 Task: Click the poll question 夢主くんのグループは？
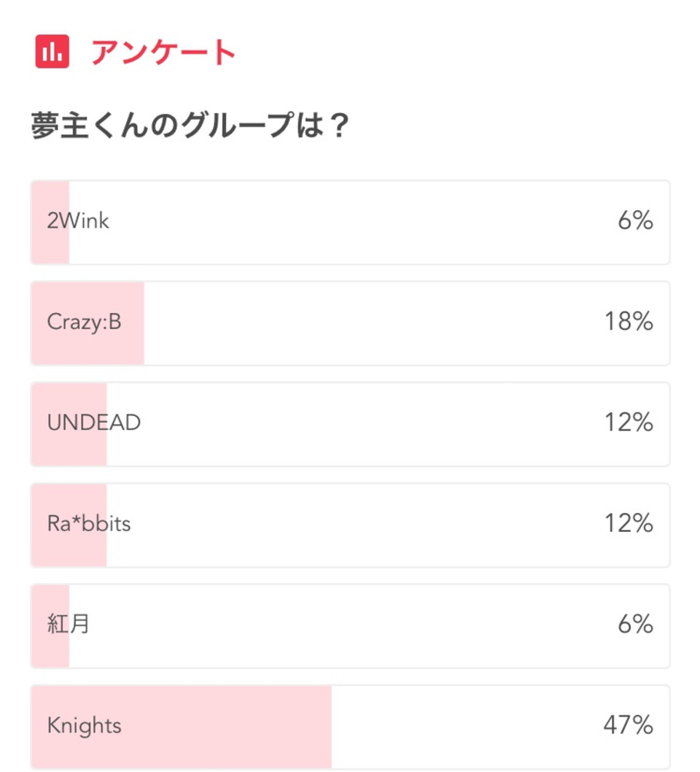click(x=190, y=125)
